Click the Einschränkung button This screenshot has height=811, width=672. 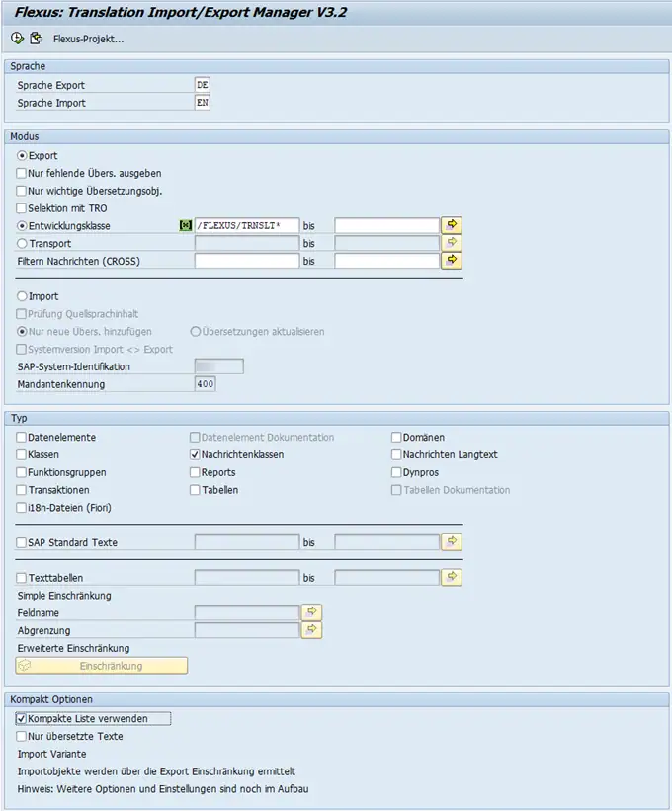(102, 666)
